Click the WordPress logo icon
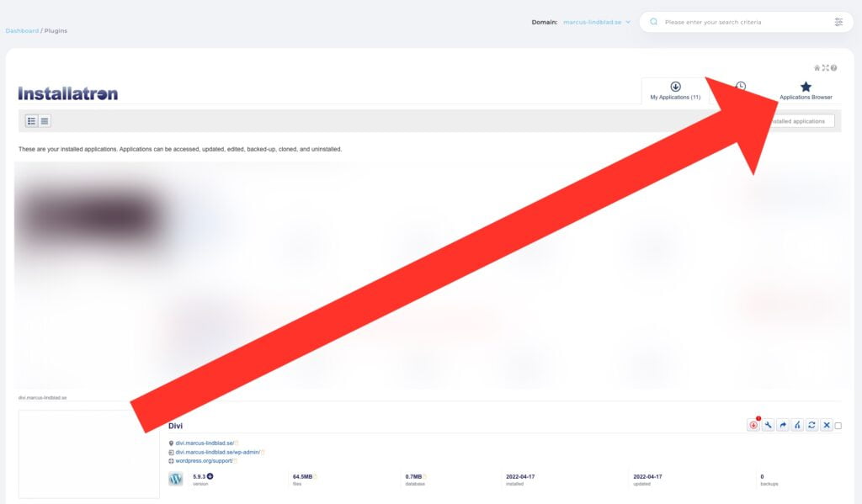This screenshot has width=862, height=504. click(175, 479)
